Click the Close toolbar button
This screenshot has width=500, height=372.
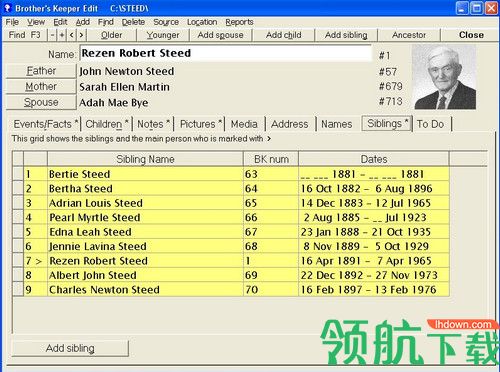click(471, 35)
